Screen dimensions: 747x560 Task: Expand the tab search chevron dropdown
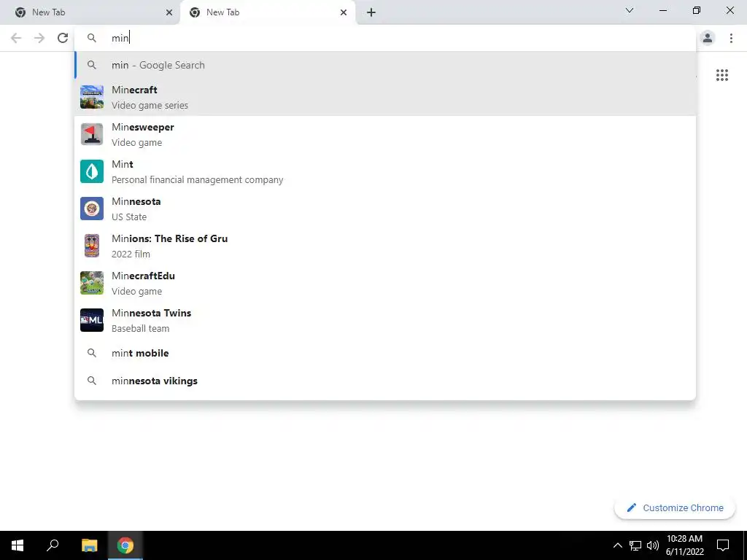coord(630,10)
